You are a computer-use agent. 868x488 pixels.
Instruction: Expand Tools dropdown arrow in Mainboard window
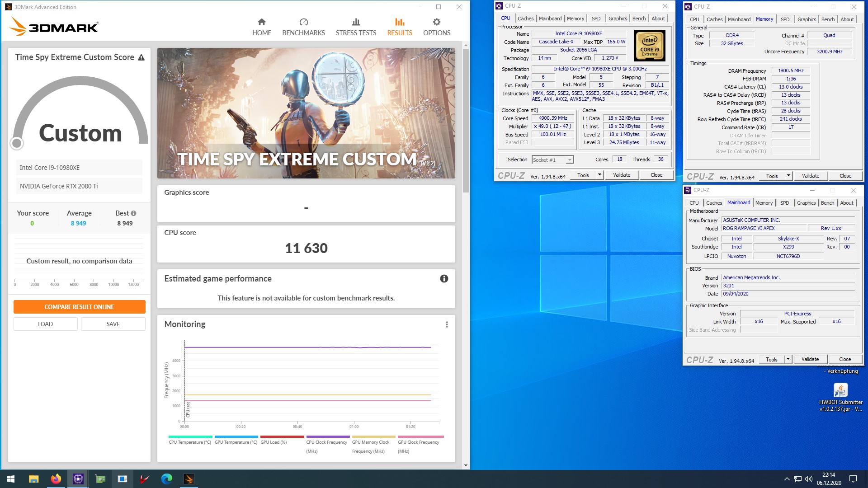(788, 359)
